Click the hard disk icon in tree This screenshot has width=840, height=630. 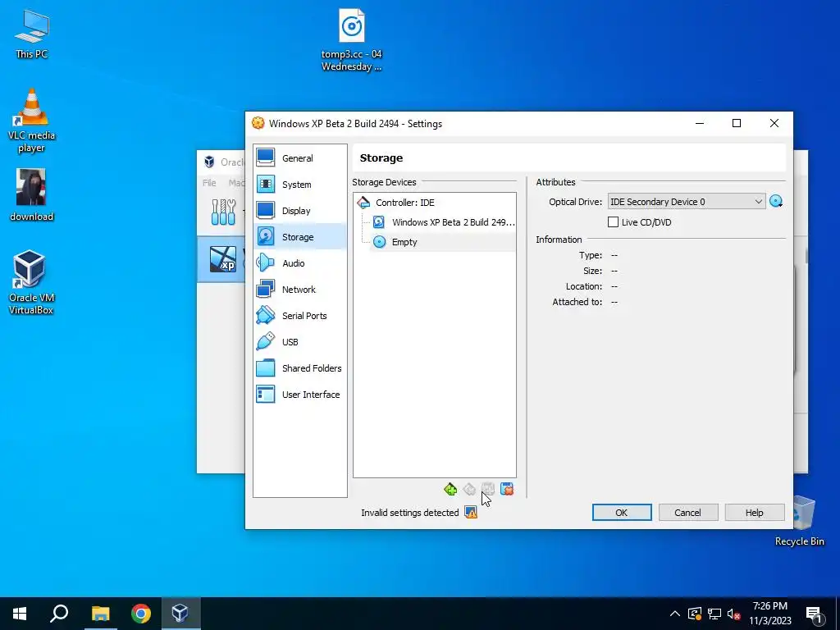379,221
